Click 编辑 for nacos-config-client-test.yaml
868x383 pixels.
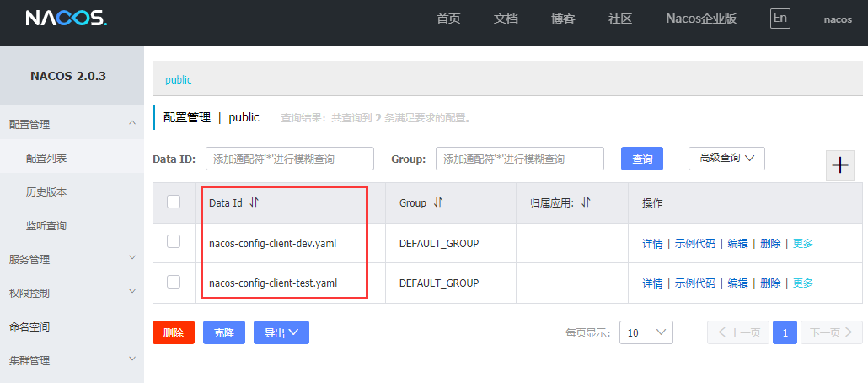coord(737,283)
